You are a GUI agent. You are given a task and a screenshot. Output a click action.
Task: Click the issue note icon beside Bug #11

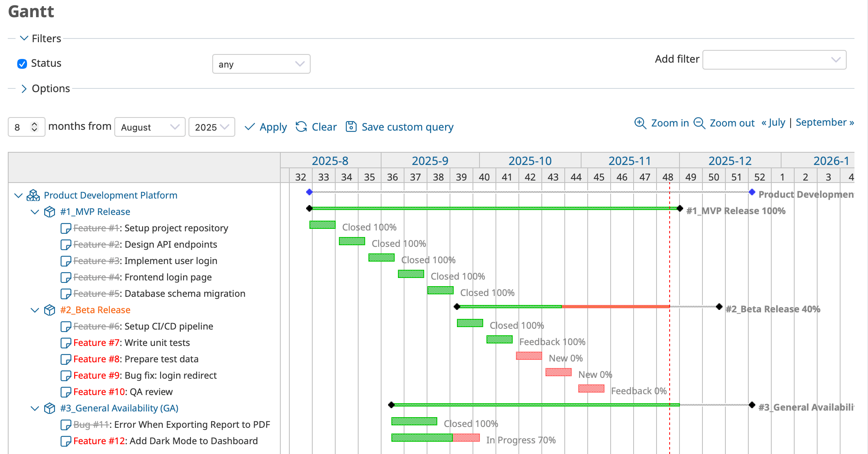(x=66, y=425)
